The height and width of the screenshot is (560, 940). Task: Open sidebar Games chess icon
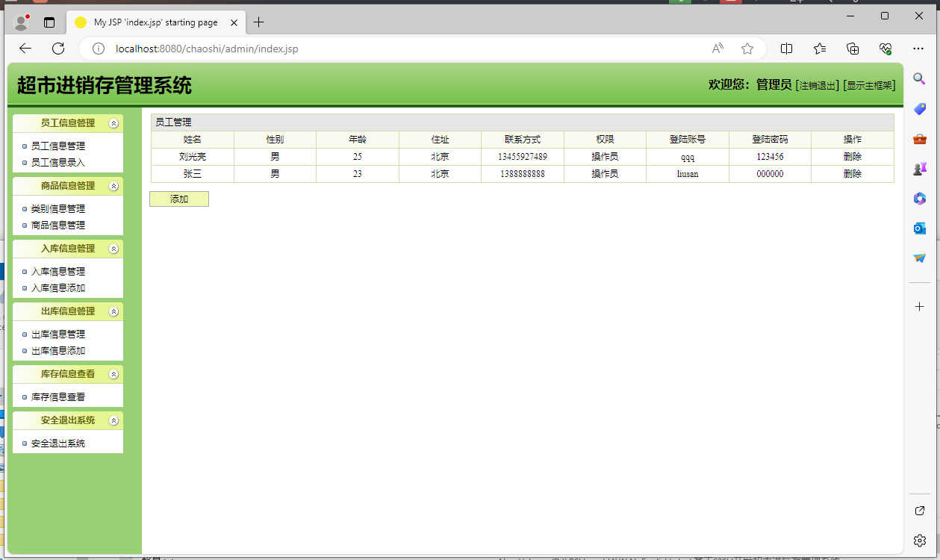click(920, 169)
